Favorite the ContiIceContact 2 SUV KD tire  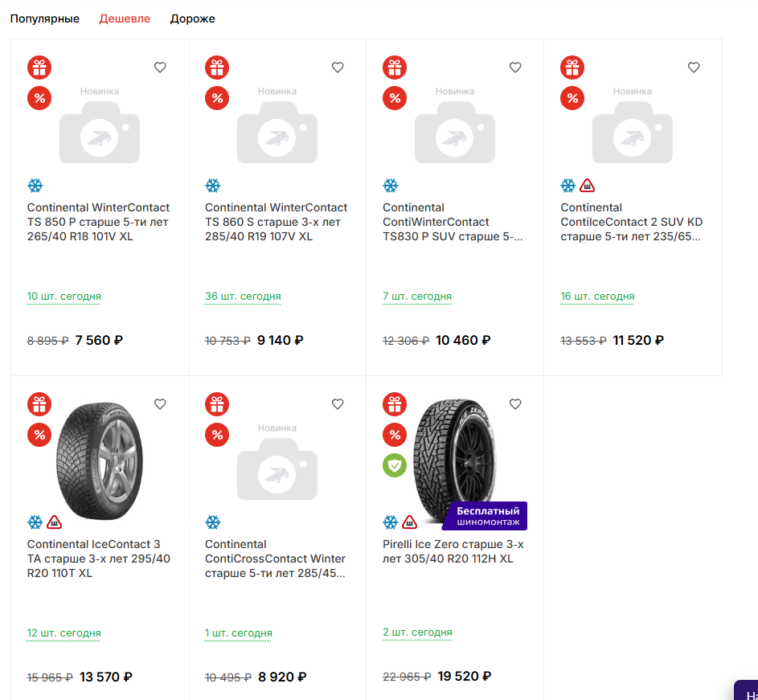point(694,68)
